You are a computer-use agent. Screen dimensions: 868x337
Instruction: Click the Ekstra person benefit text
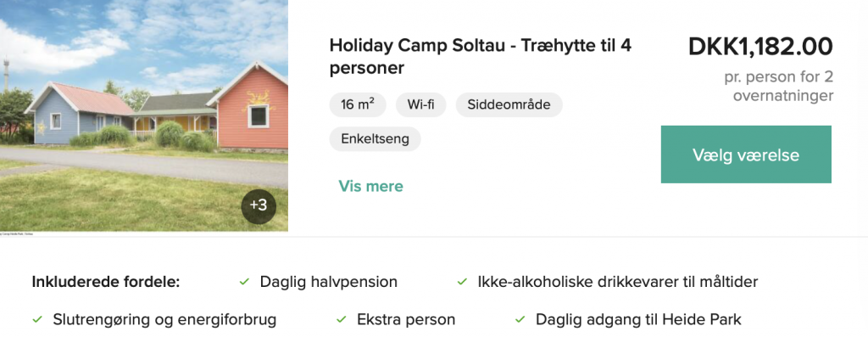[406, 320]
